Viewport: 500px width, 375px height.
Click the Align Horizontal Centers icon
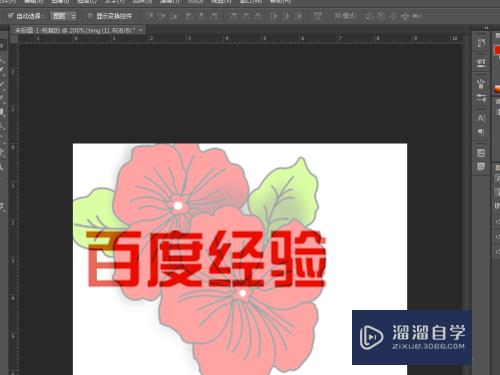(x=202, y=16)
